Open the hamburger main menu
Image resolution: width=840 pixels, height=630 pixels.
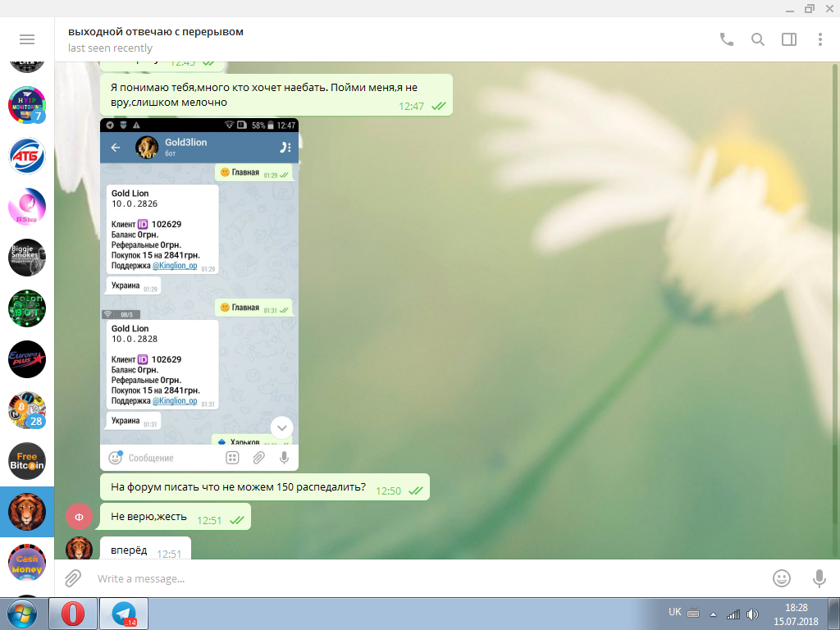click(27, 39)
